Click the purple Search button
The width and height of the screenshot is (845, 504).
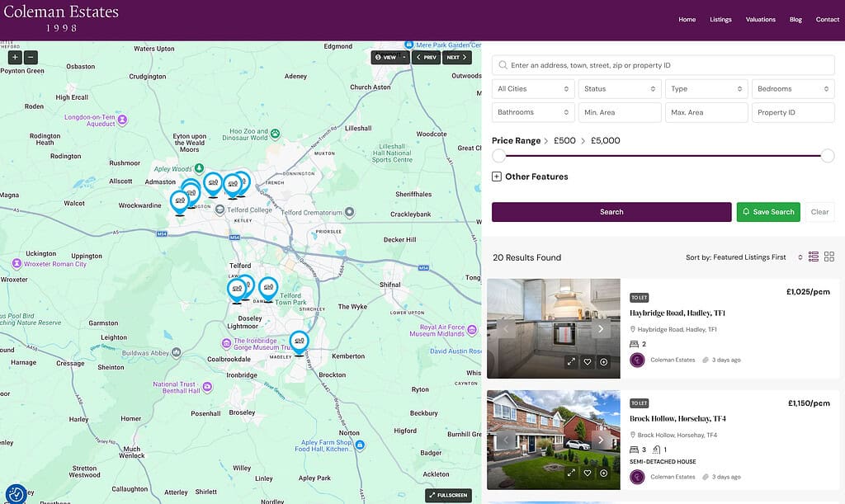pyautogui.click(x=611, y=212)
